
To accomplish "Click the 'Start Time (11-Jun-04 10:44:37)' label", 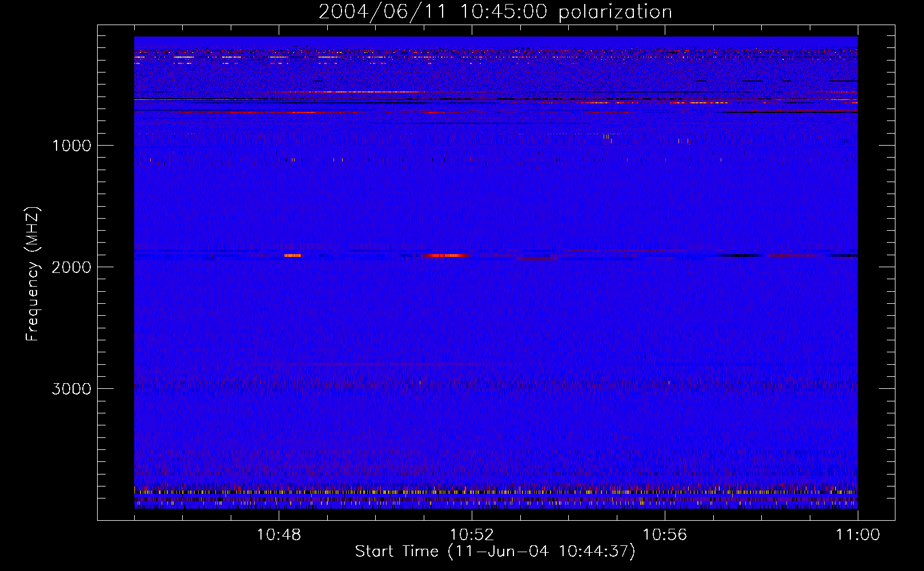I will click(495, 552).
